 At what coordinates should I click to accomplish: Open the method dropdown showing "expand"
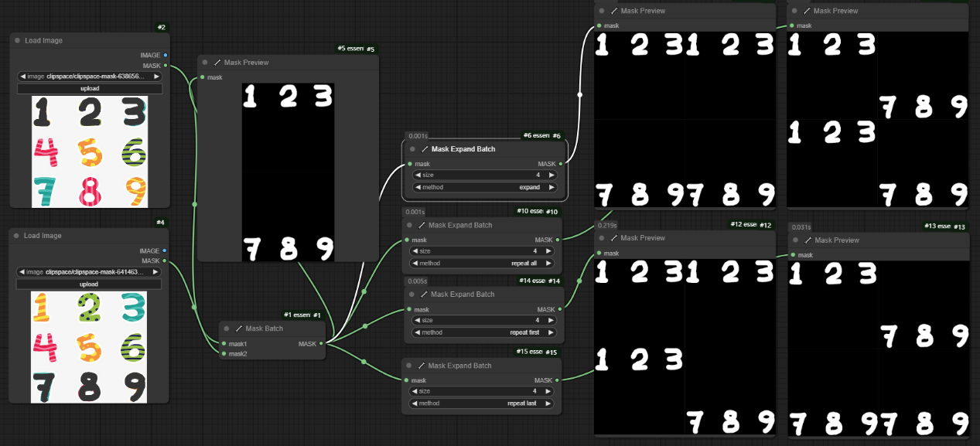[x=484, y=187]
